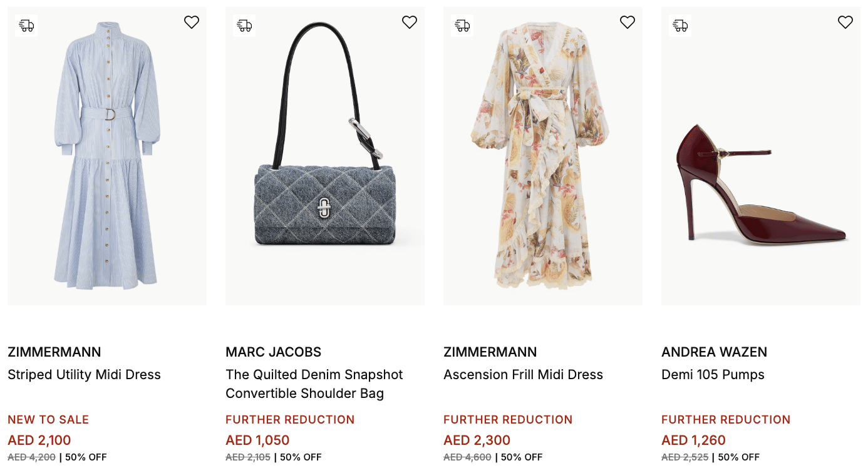
Task: Click the AED 2,100 sale price
Action: pyautogui.click(x=39, y=440)
